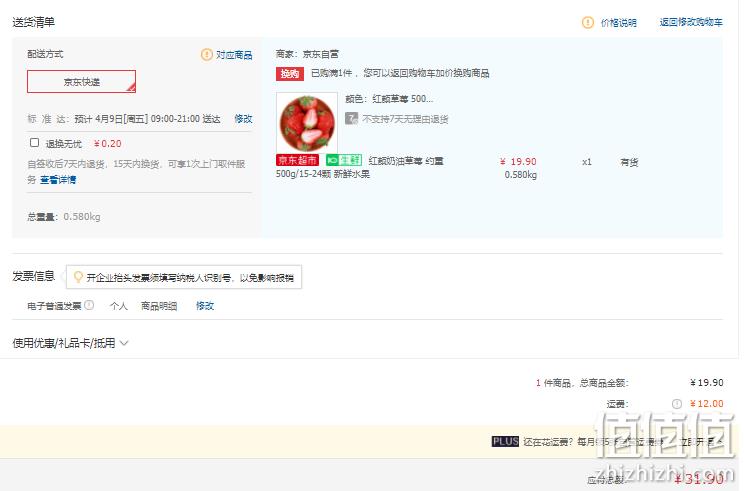Select 京东快递 delivery method
The width and height of the screenshot is (744, 491).
pos(82,82)
